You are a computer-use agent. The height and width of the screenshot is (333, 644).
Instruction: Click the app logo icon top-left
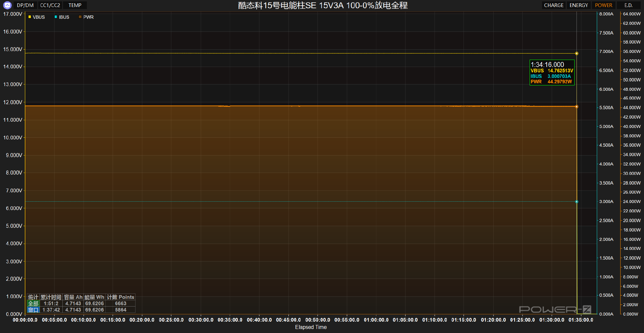[7, 5]
